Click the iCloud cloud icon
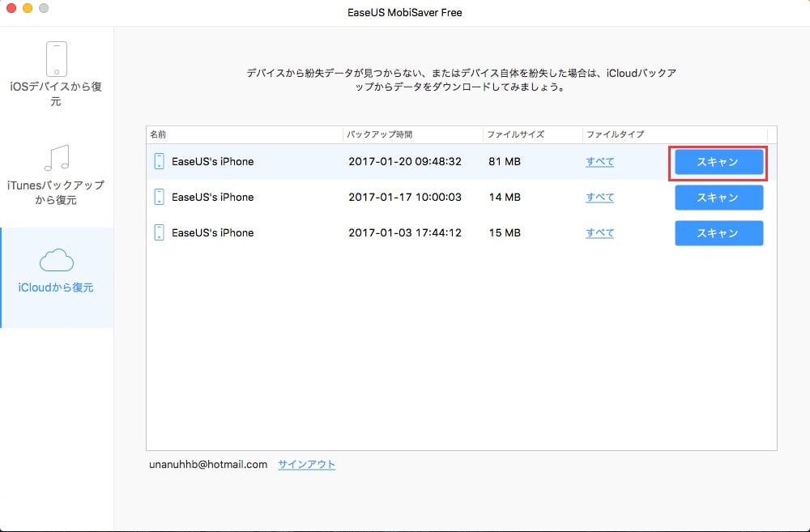Viewport: 810px width, 532px height. pos(57,260)
